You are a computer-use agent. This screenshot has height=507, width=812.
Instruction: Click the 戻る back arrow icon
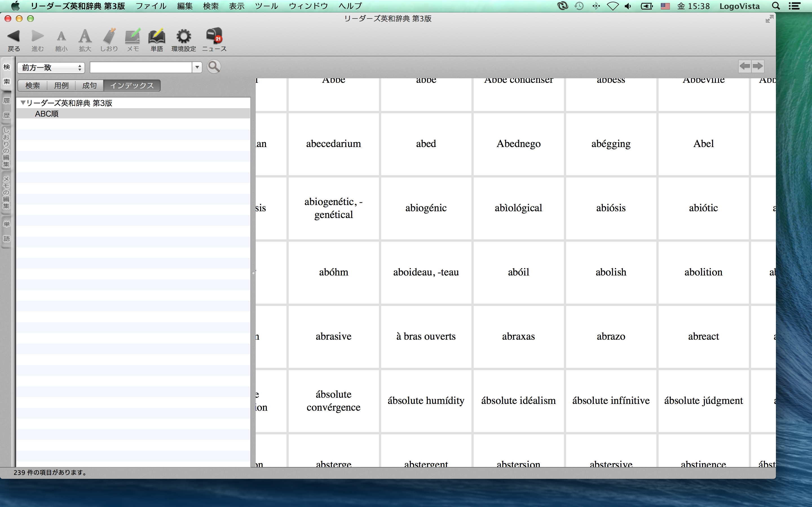coord(14,36)
